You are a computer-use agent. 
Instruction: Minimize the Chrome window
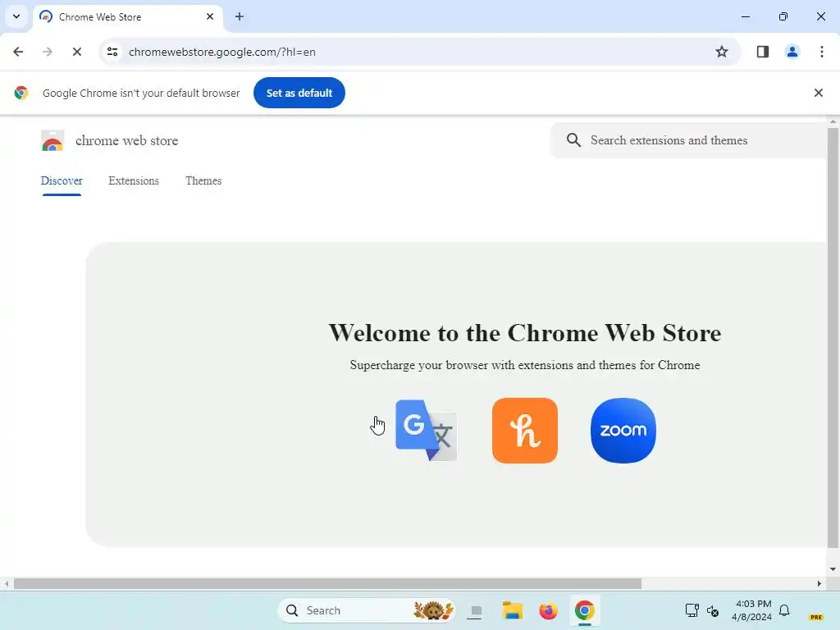[x=745, y=16]
